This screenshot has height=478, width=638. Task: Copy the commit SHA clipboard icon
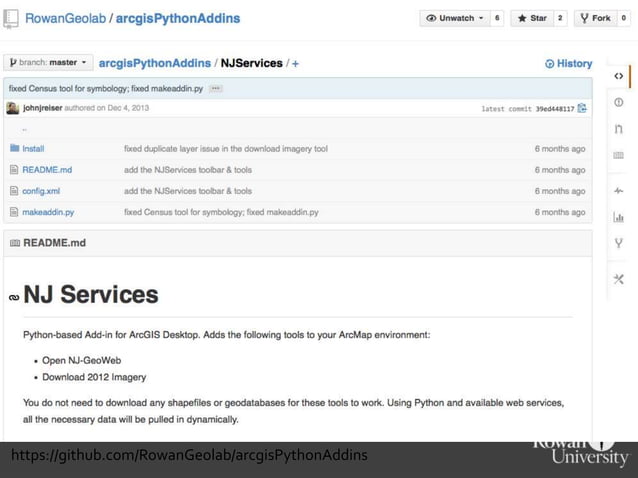582,108
